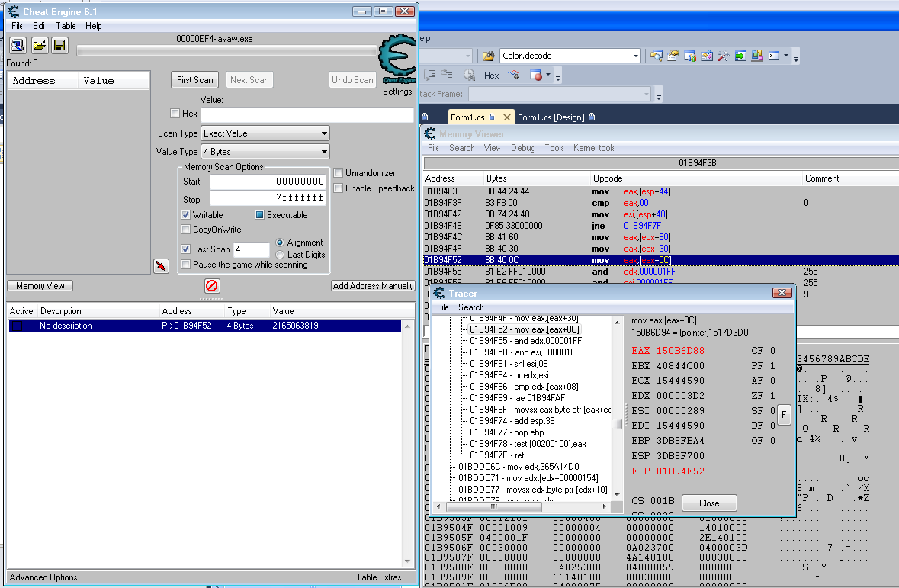The image size is (899, 588).
Task: Click the Toolbox hammer and wrench icon
Action: click(x=723, y=56)
